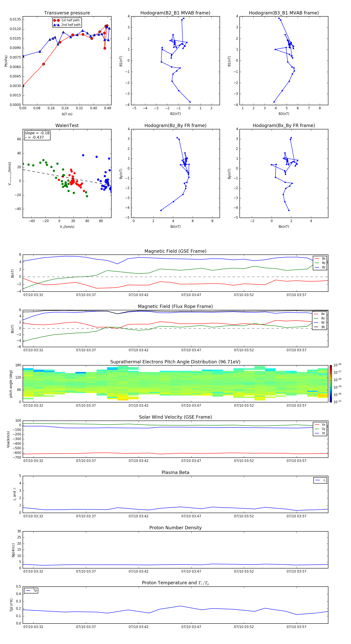Screen dimensions: 351x644
Task: Click the pitch angle colorbar
Action: [x=331, y=384]
